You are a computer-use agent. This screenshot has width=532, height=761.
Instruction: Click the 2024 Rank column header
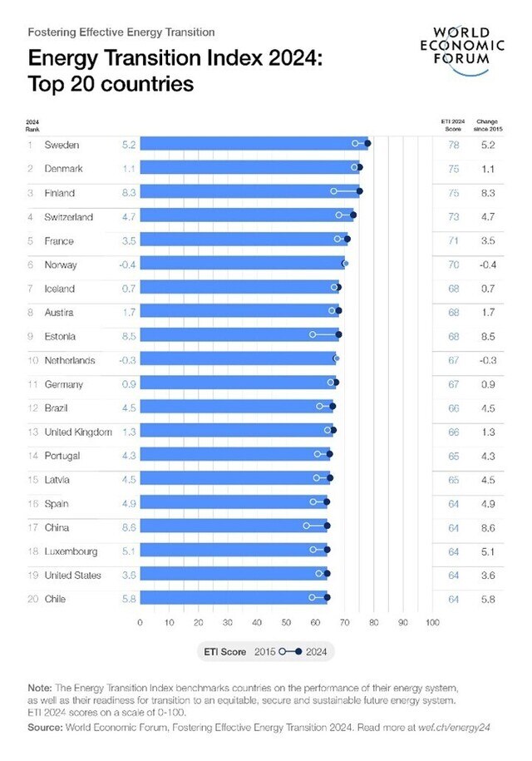pyautogui.click(x=33, y=125)
